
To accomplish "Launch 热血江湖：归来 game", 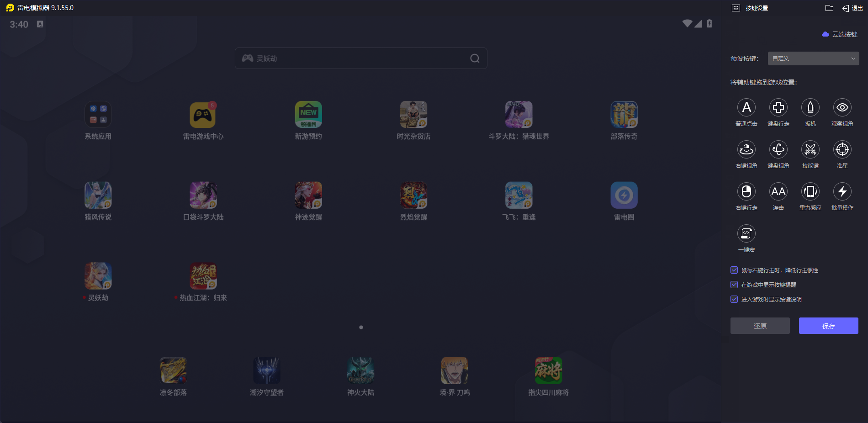I will 203,276.
